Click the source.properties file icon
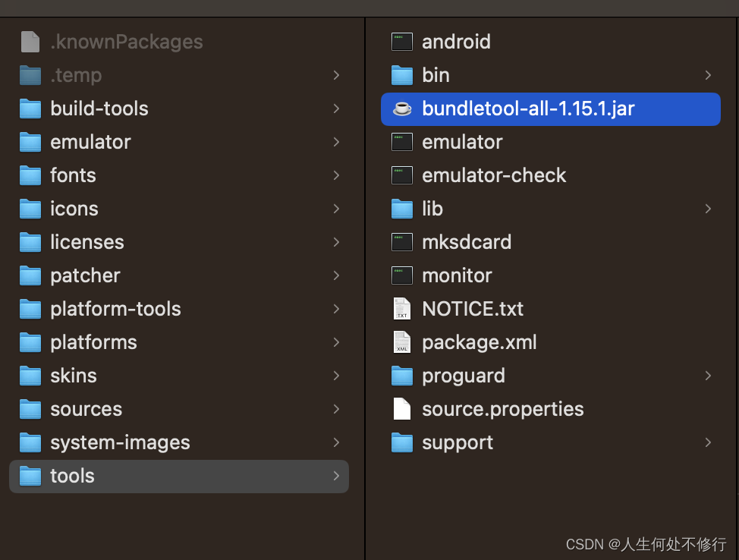Image resolution: width=739 pixels, height=560 pixels. [x=401, y=409]
